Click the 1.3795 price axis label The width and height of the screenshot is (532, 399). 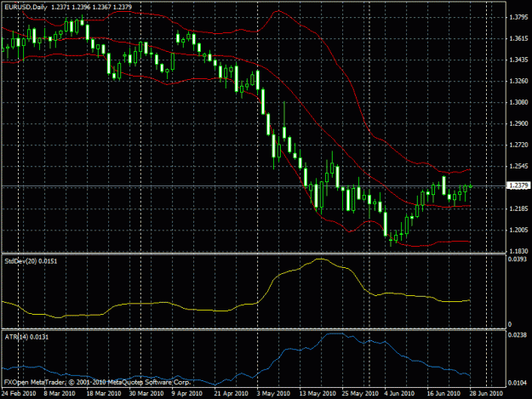518,17
